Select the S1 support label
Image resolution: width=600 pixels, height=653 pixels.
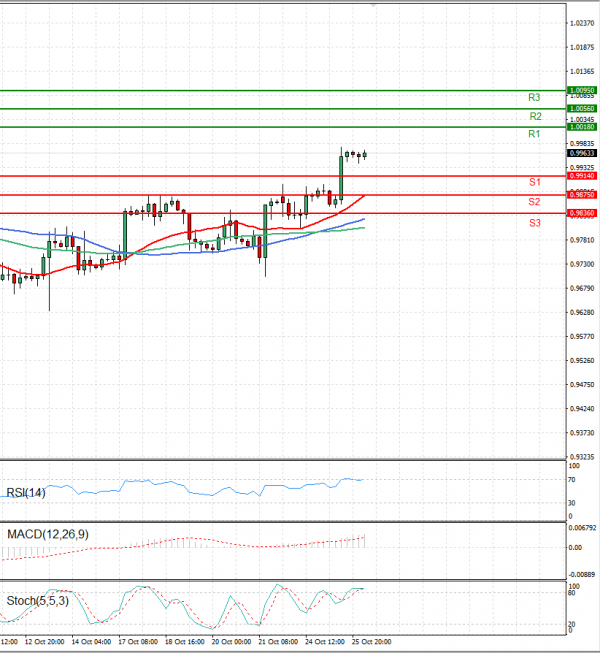(x=535, y=182)
